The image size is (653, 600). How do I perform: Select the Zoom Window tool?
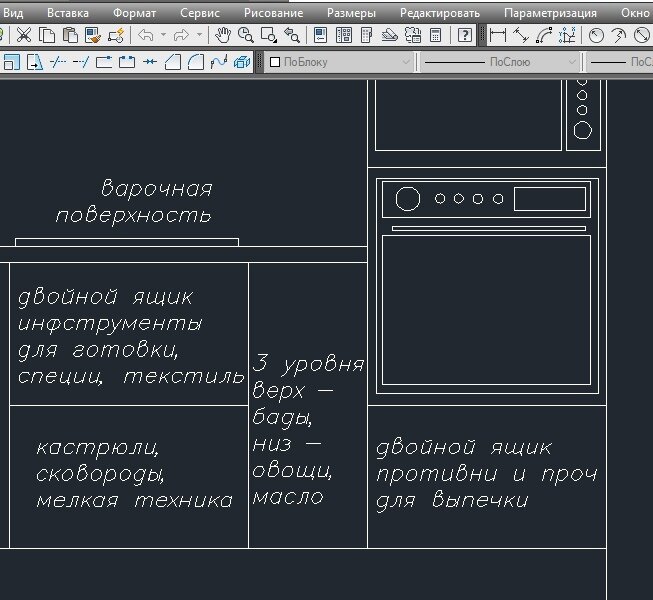tap(269, 35)
